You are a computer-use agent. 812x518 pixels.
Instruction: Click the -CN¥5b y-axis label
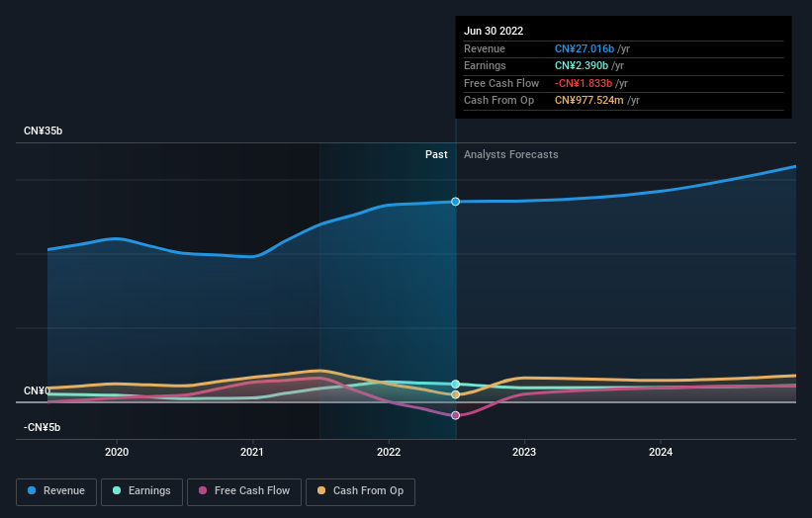click(42, 427)
